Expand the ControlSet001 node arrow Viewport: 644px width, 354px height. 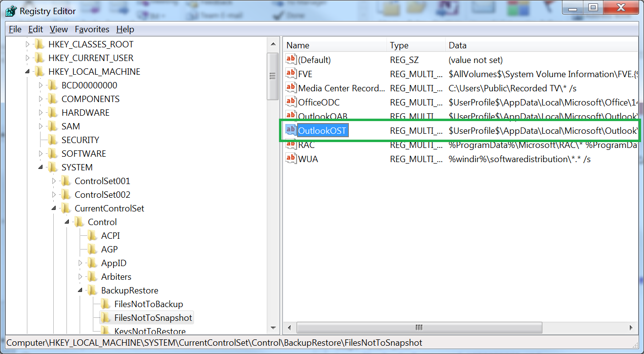(54, 181)
